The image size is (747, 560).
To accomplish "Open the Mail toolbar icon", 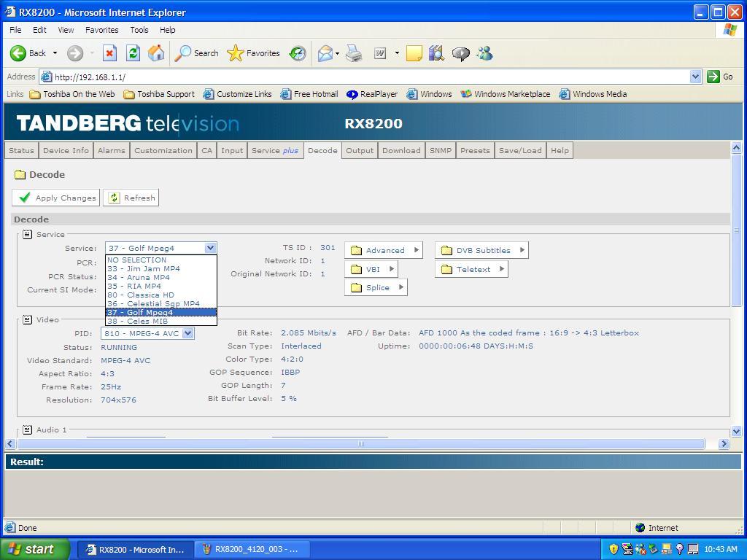I will [x=325, y=53].
